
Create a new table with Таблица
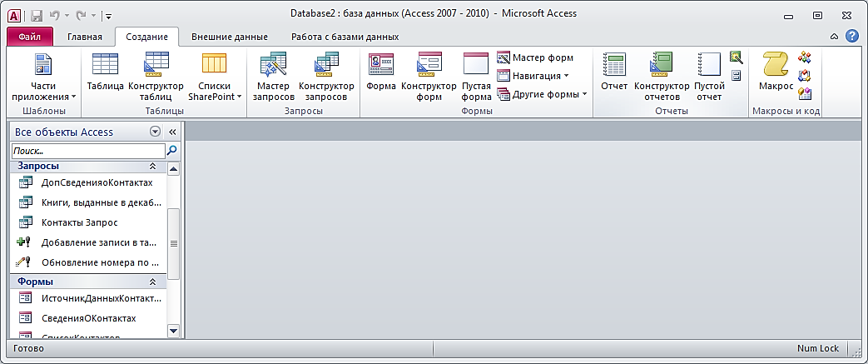(105, 72)
